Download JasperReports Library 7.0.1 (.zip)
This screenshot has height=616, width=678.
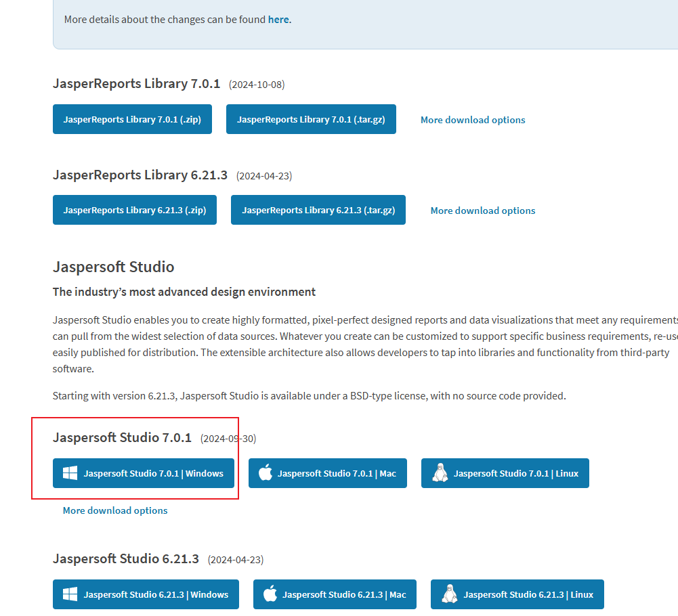pyautogui.click(x=132, y=119)
